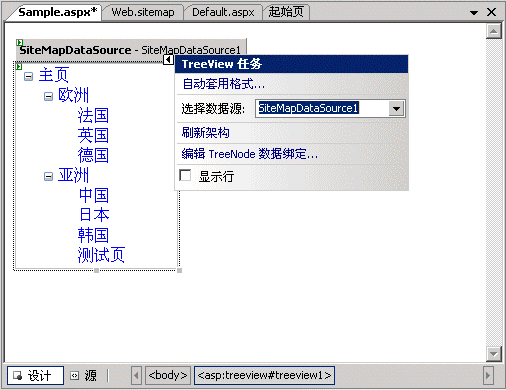Open the Web.sitemap tab
This screenshot has width=506, height=390.
click(143, 12)
